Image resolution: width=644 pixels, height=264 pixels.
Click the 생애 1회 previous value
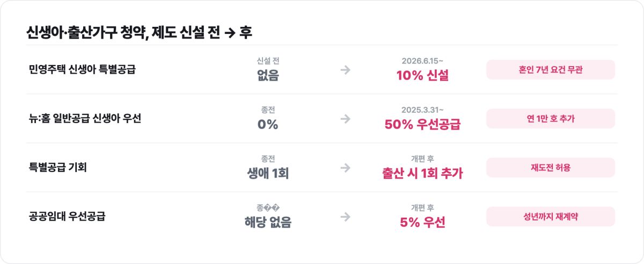coord(268,174)
